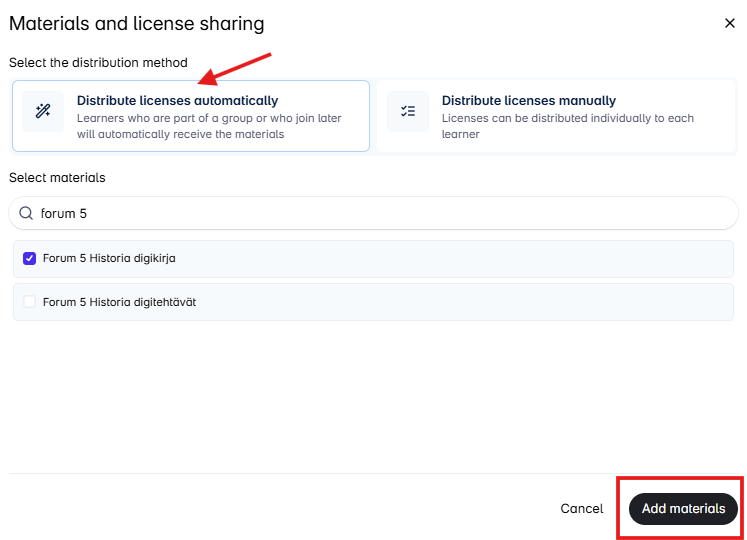Click the Select the distribution method label

pos(98,62)
